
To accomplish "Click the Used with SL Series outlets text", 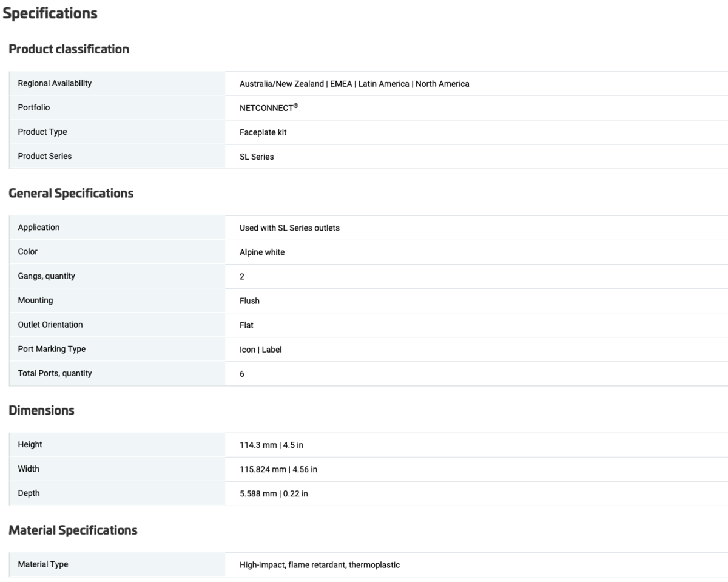I will pos(289,228).
